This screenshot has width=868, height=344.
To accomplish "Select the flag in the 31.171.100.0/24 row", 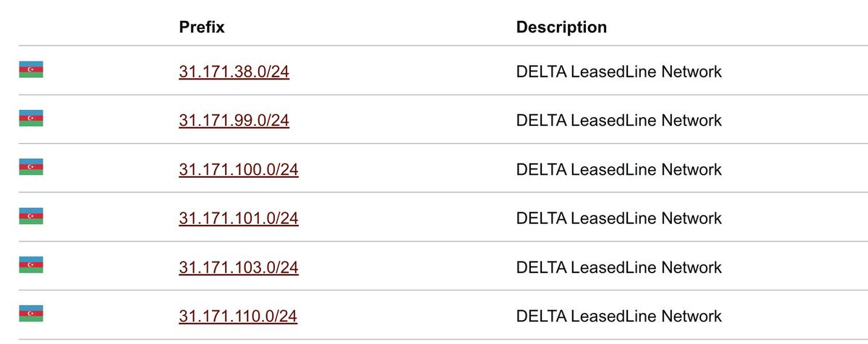I will pyautogui.click(x=31, y=167).
